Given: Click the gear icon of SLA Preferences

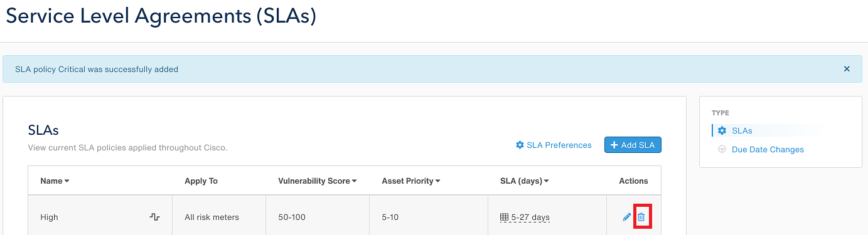Looking at the screenshot, I should point(520,145).
